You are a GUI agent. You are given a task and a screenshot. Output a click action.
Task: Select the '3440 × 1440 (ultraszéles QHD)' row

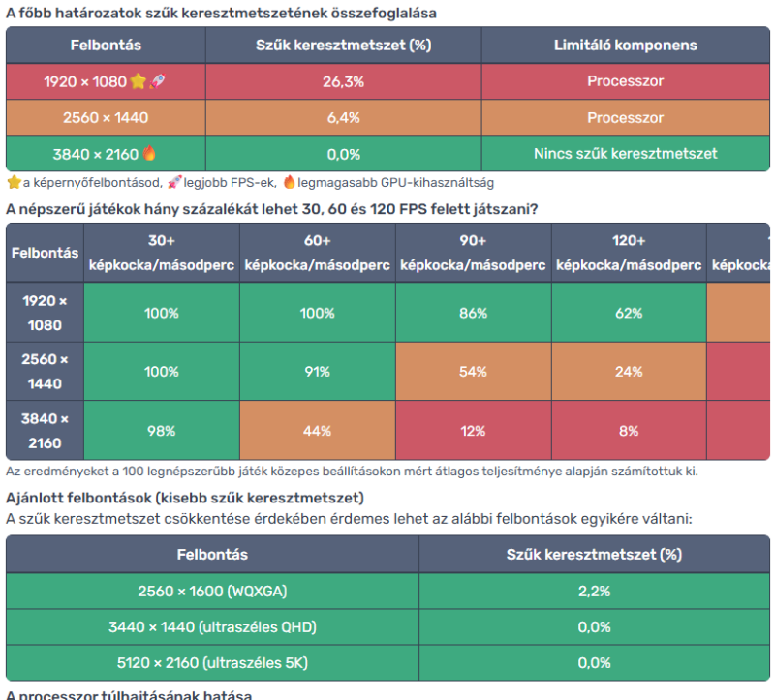pyautogui.click(x=212, y=626)
